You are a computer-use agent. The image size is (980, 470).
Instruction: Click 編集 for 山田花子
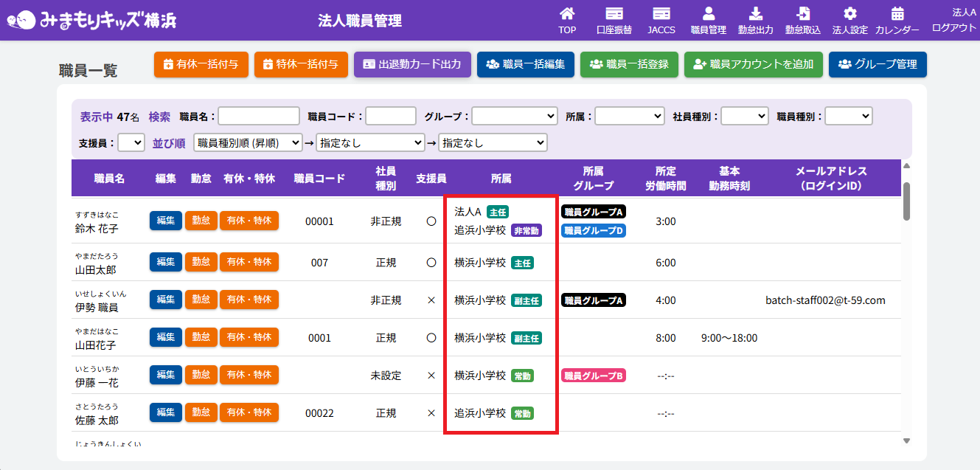point(166,337)
